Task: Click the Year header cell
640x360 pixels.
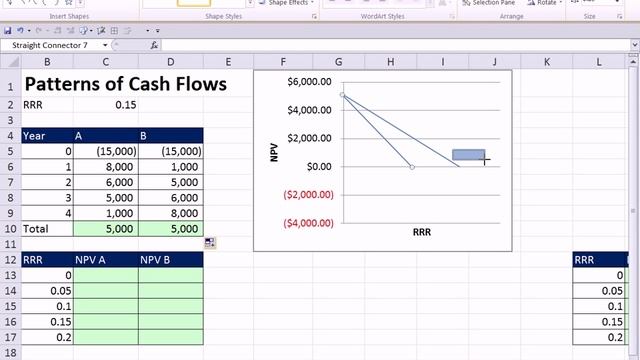Action: tap(47, 136)
